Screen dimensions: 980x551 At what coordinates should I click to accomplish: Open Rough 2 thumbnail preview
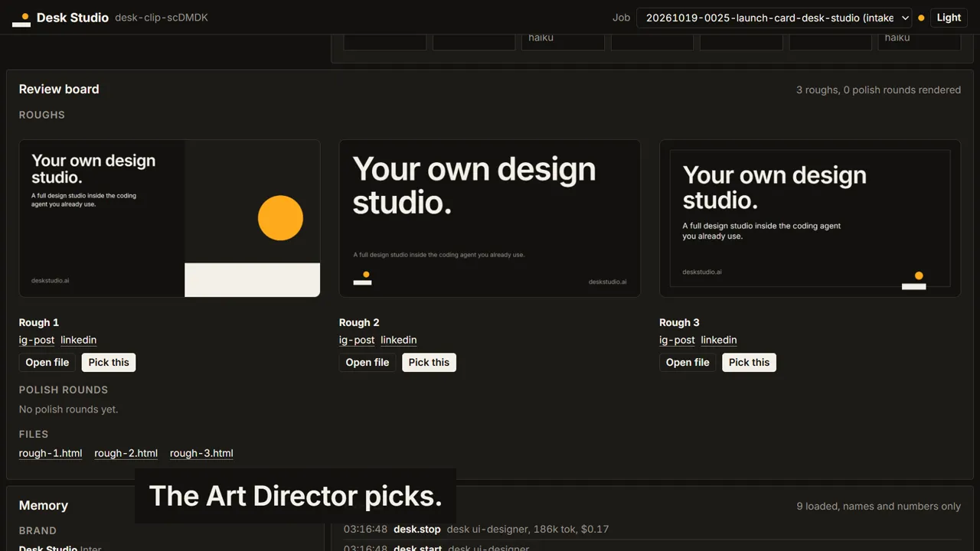coord(490,218)
